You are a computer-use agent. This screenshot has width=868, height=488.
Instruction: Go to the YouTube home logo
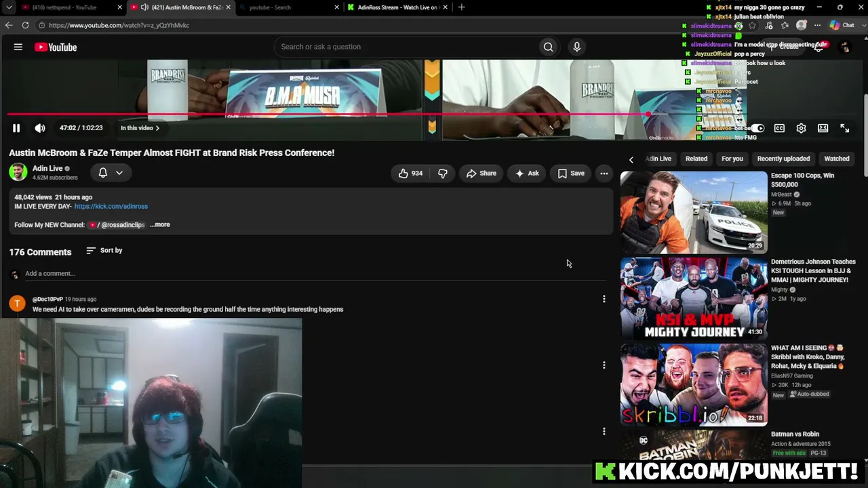[x=56, y=47]
